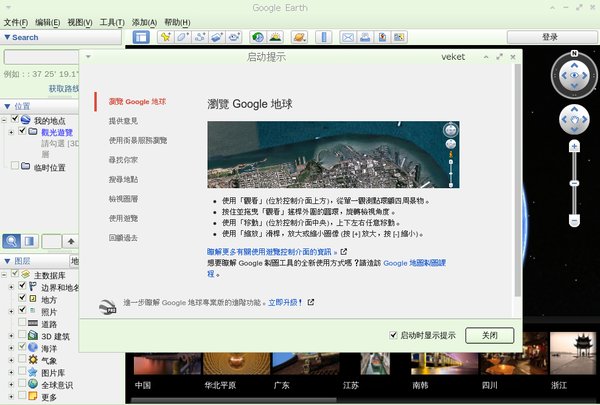Click the zoom in plus button
Screen dimensions: 600x405
[x=574, y=146]
